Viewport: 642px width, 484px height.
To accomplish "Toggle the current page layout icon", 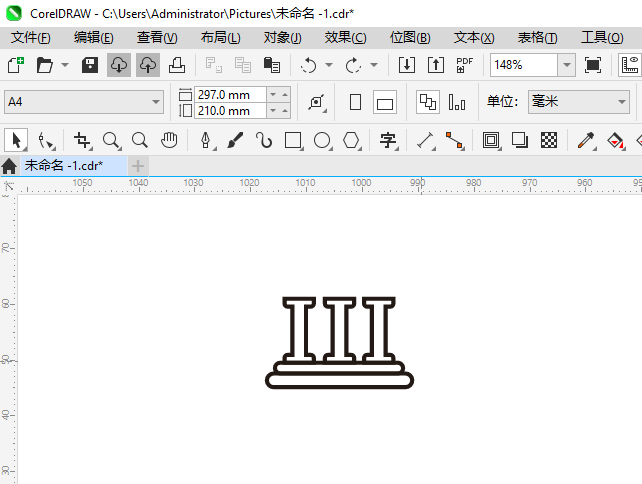I will tap(457, 102).
